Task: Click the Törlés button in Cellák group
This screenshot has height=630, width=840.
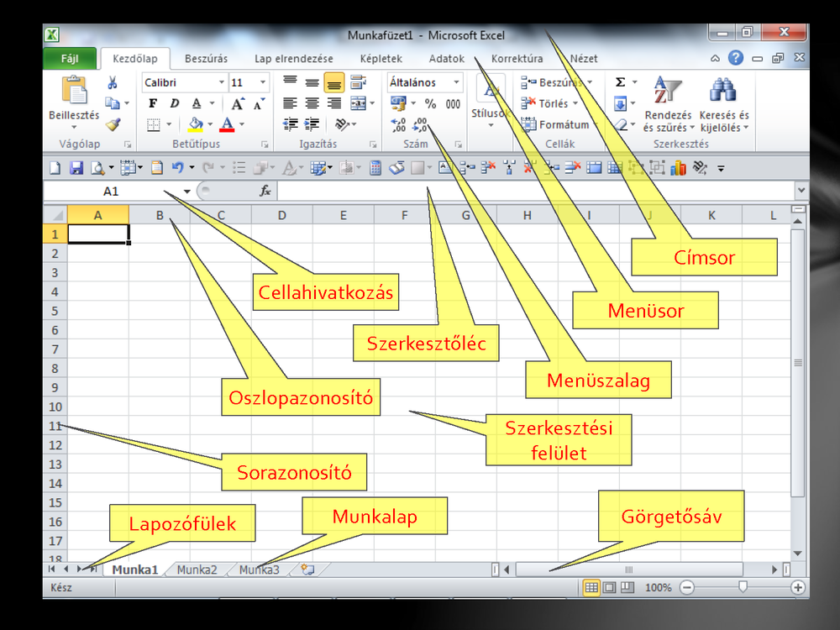Action: click(549, 103)
